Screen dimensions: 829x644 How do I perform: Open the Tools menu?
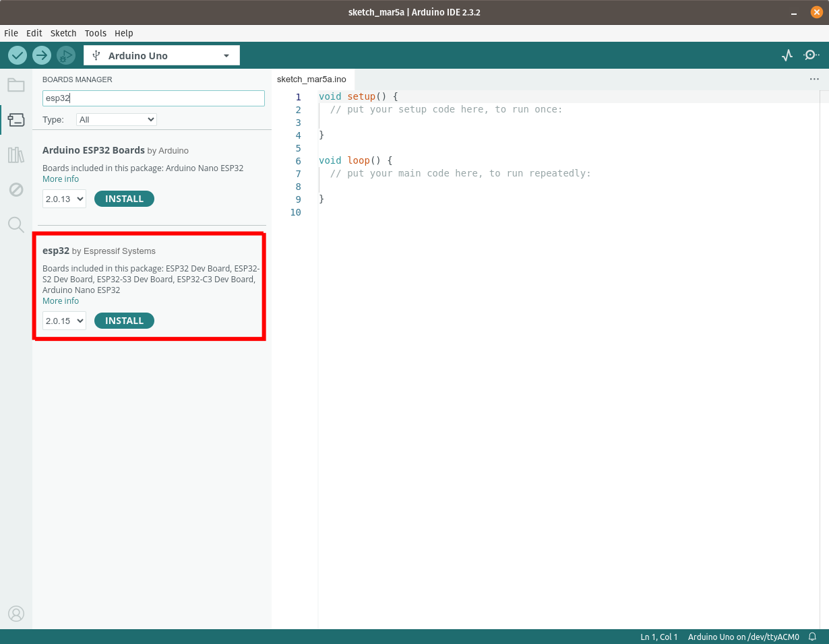(95, 33)
